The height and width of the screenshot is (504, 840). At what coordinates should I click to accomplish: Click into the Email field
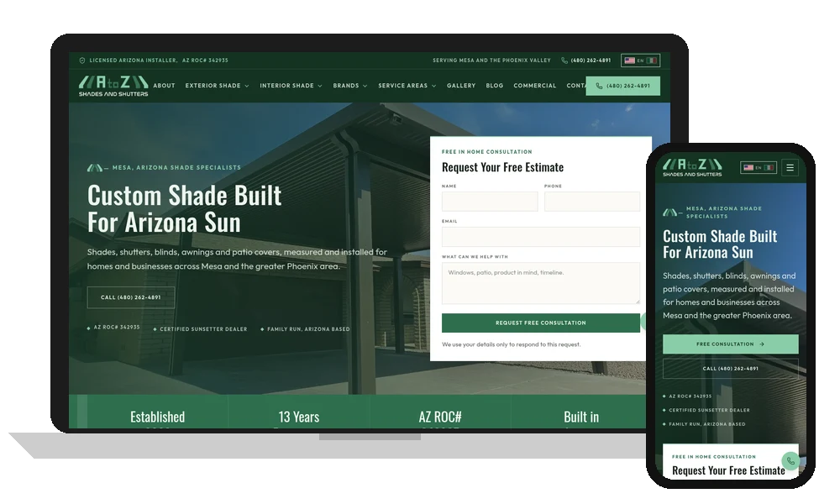tap(540, 237)
